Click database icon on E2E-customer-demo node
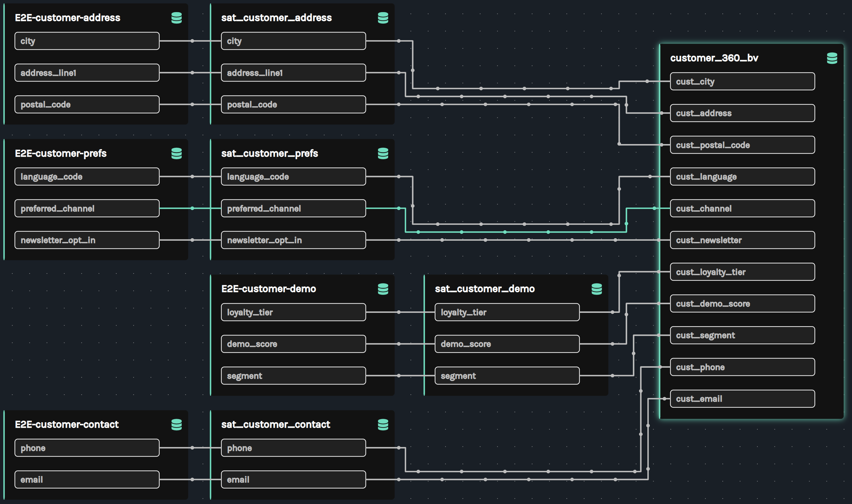852x504 pixels. [383, 289]
